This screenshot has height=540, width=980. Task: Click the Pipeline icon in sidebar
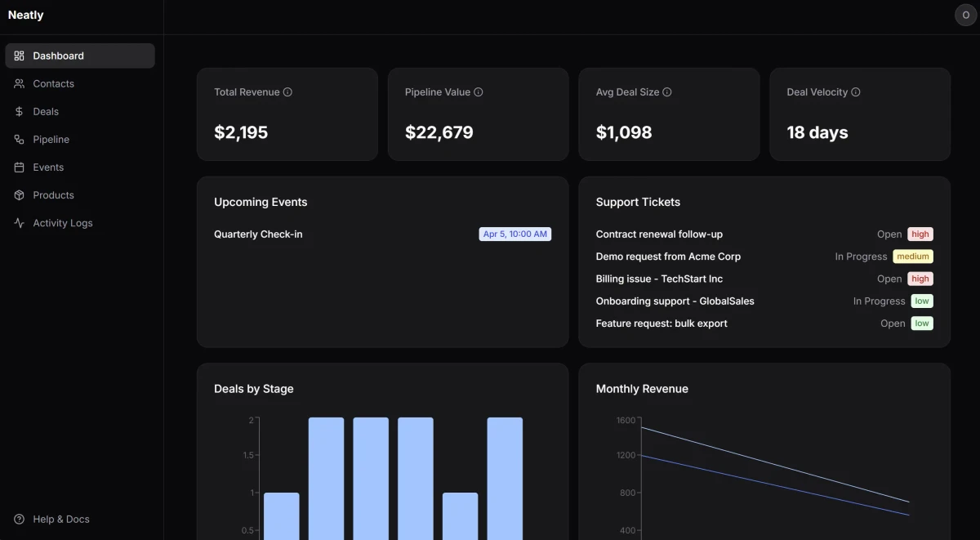(x=19, y=139)
